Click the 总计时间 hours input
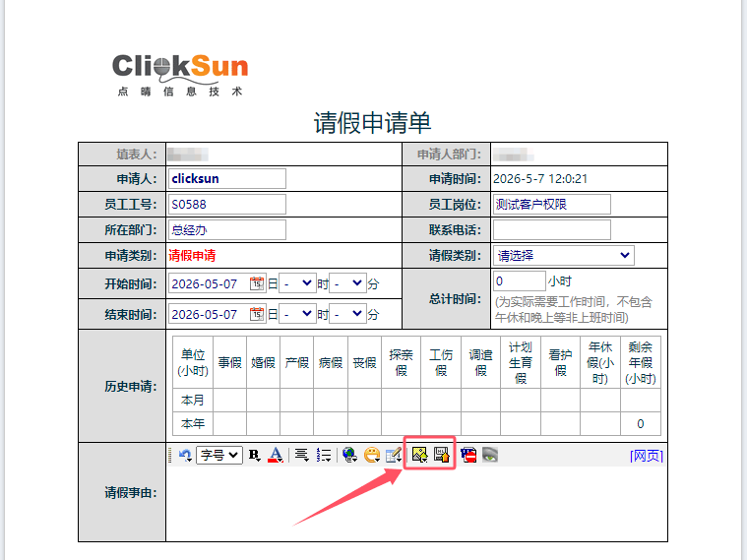Viewport: 747px width, 560px height. pos(520,281)
